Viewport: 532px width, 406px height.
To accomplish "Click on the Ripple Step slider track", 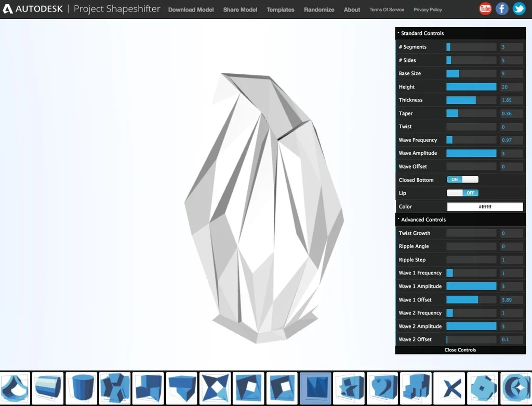I will (x=471, y=260).
